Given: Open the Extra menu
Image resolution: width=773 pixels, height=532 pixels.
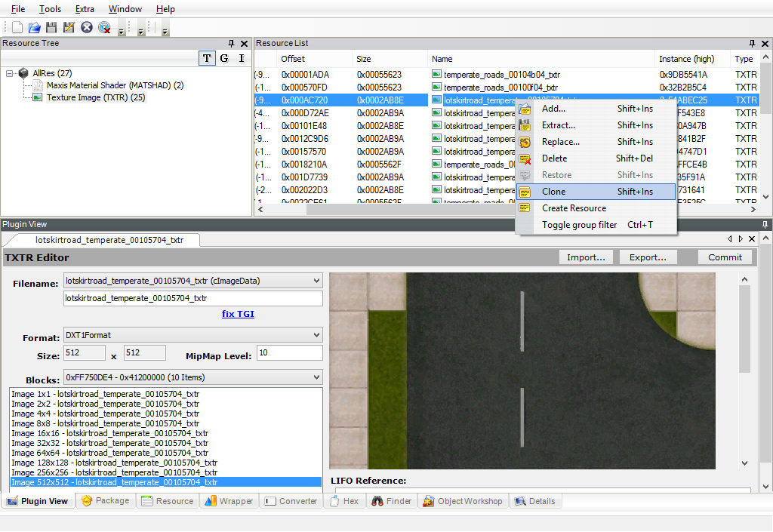Looking at the screenshot, I should [85, 9].
